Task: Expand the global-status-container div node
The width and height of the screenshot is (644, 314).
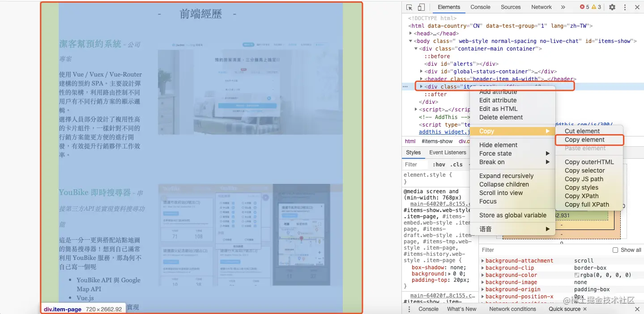Action: point(421,72)
